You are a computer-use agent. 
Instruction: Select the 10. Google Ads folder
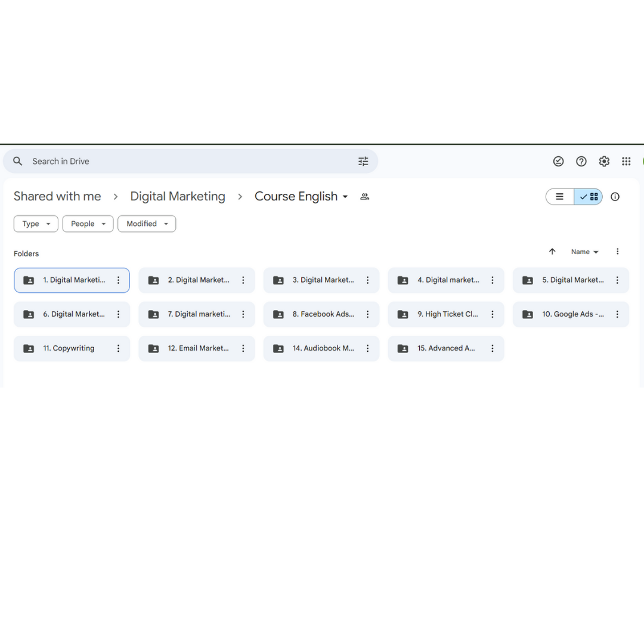[x=571, y=314]
